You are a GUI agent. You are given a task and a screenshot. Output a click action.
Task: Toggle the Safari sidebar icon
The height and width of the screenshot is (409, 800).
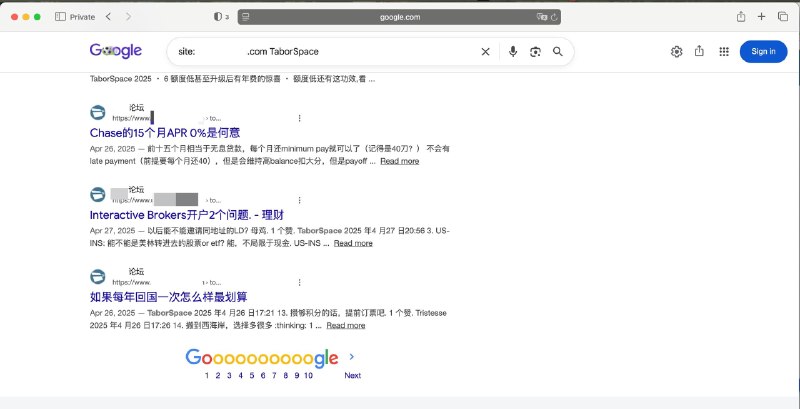click(x=60, y=17)
